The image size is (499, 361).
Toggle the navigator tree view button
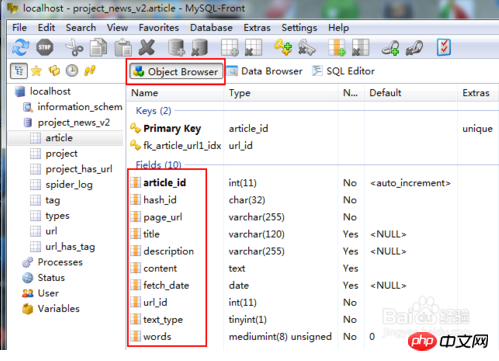pyautogui.click(x=19, y=71)
